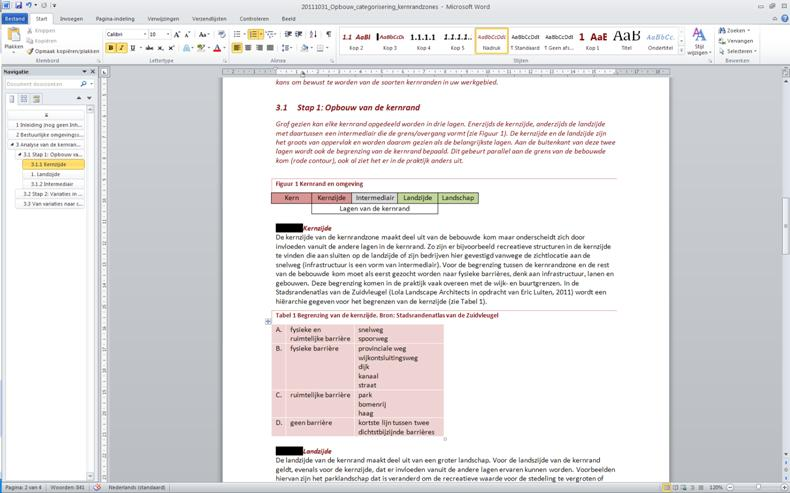Toggle Bold formatting off
The image size is (790, 493).
tap(110, 48)
